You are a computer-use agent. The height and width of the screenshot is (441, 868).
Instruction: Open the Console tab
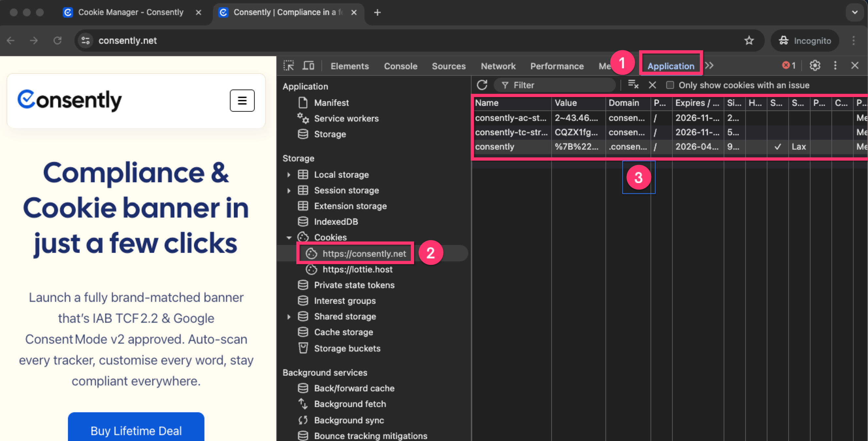[x=401, y=66]
